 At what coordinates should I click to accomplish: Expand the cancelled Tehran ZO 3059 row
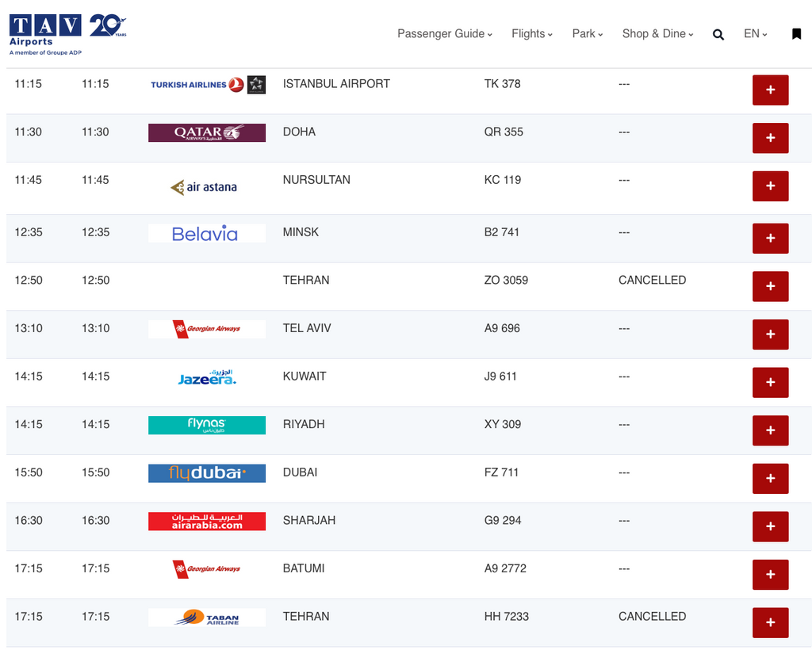770,286
